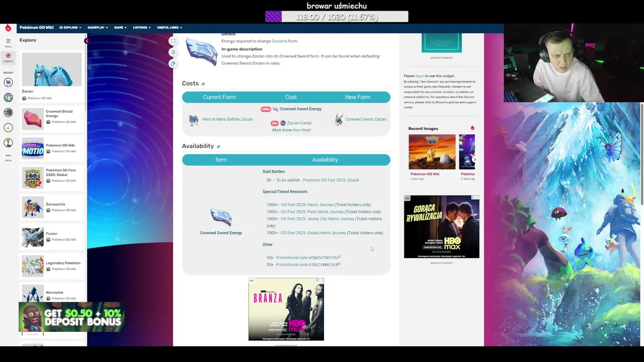644x362 pixels.
Task: Open Legendary Pokémon explore item
Action: pos(51,266)
